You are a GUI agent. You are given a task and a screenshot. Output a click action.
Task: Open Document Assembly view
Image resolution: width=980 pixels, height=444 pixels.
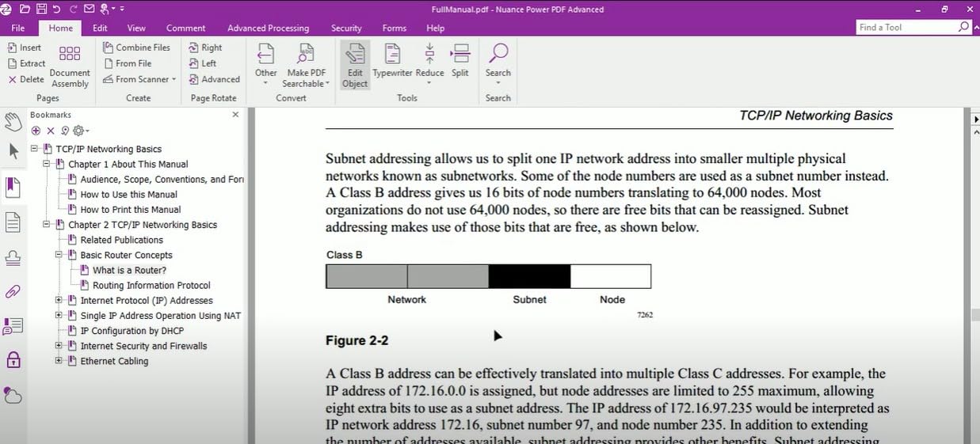70,66
